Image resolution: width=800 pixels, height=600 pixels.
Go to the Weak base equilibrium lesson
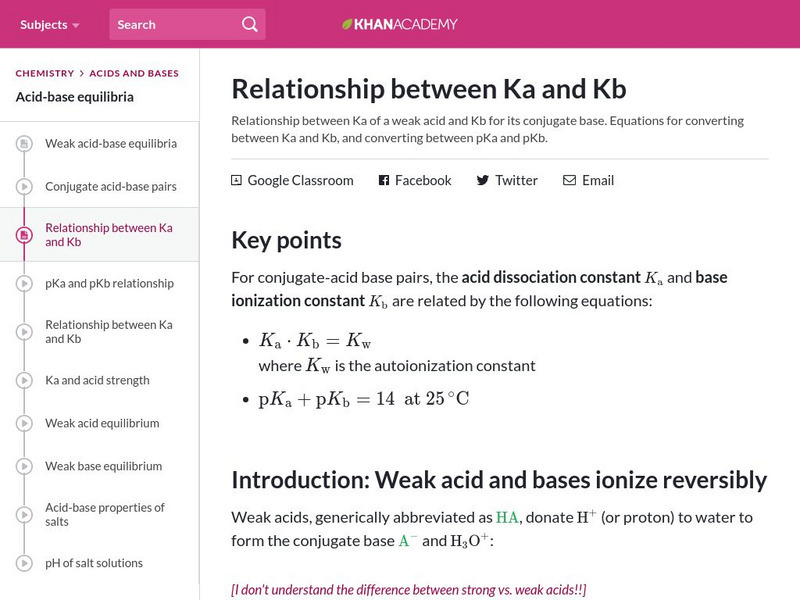point(103,466)
